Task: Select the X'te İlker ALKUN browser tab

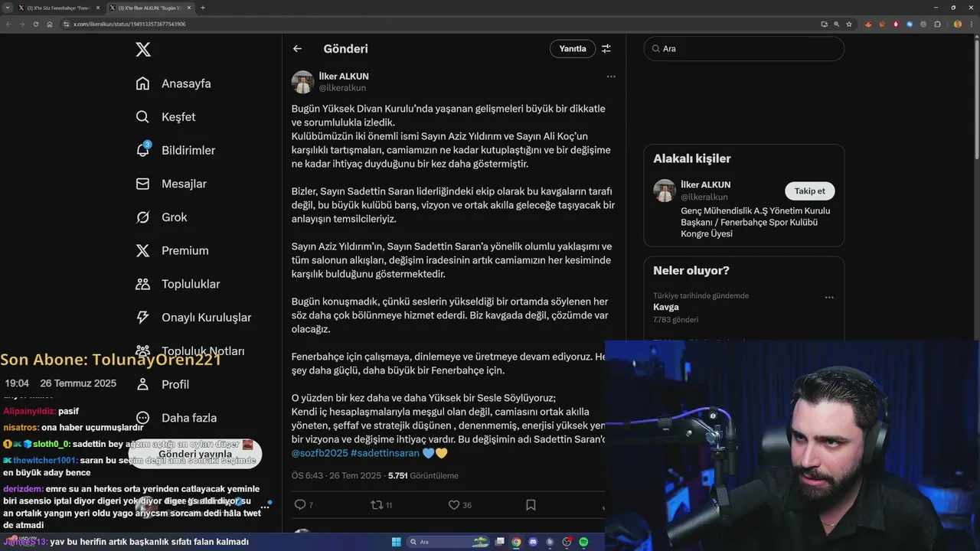Action: tap(150, 8)
